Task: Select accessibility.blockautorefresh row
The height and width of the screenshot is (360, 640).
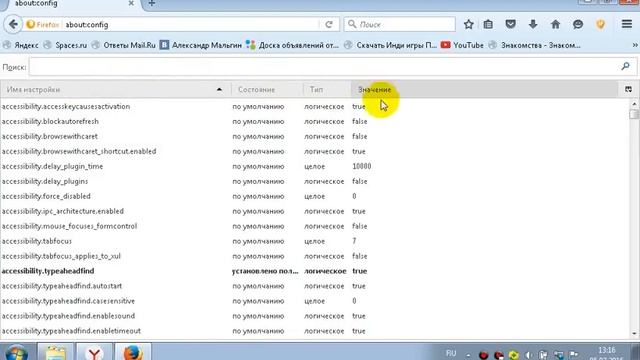Action: (314, 122)
